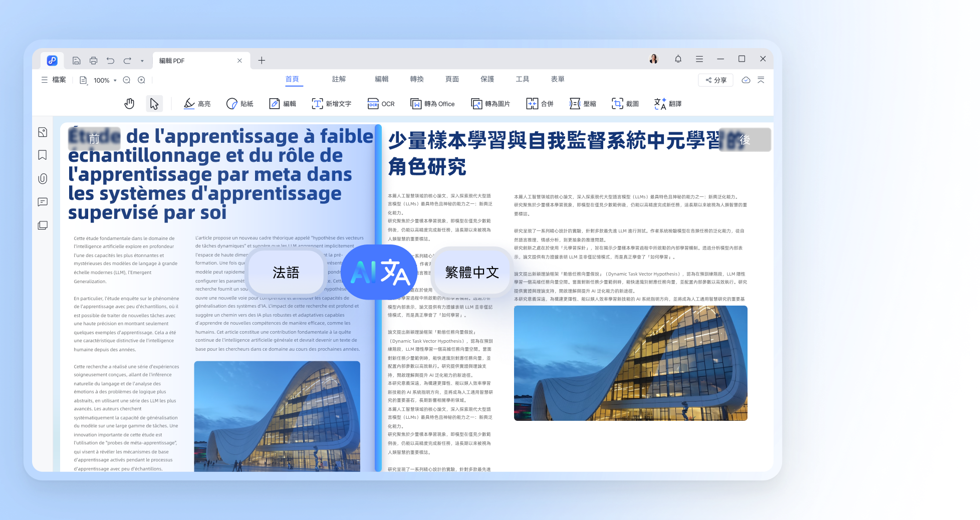The width and height of the screenshot is (980, 520).
Task: Switch to the 保護 tab
Action: coord(487,79)
